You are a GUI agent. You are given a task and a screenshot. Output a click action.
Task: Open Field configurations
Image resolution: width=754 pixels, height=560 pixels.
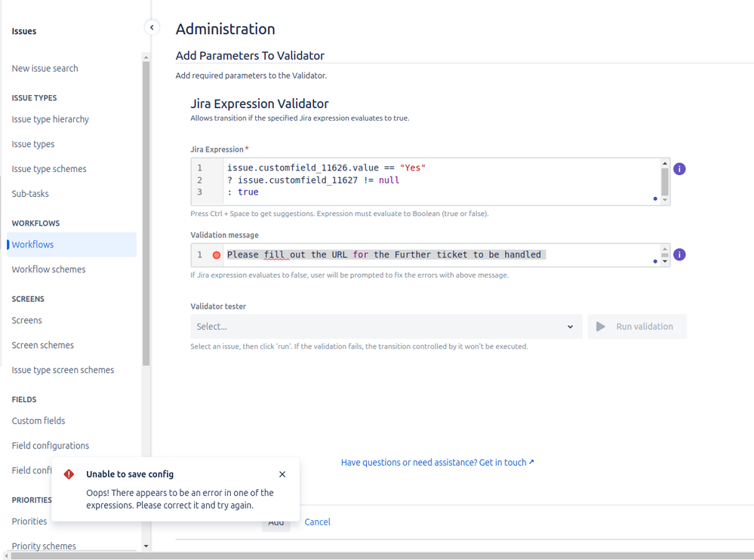tap(51, 445)
